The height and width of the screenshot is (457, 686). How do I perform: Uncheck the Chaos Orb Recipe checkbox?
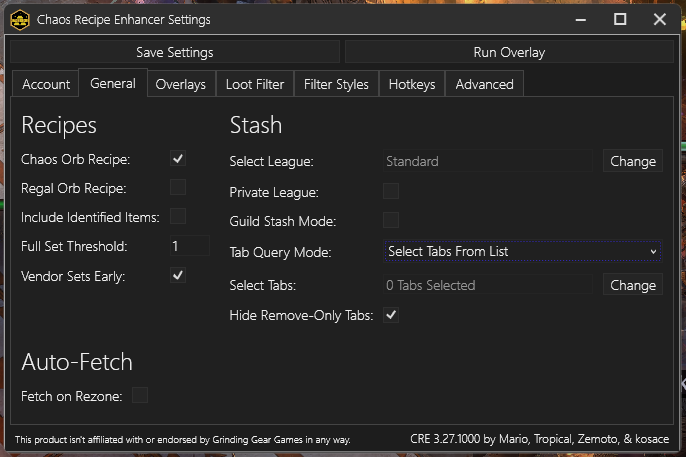click(x=178, y=158)
